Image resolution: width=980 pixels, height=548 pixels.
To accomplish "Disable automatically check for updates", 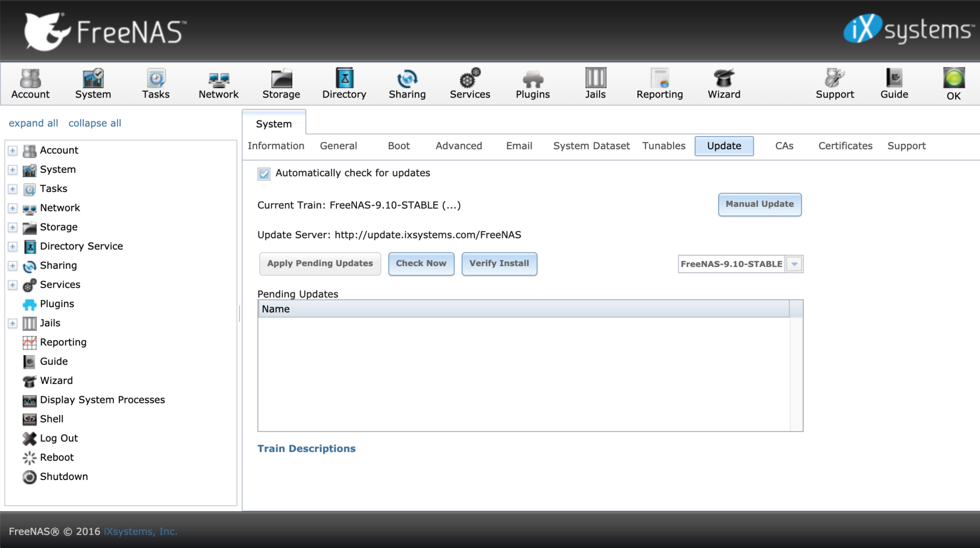I will tap(264, 174).
